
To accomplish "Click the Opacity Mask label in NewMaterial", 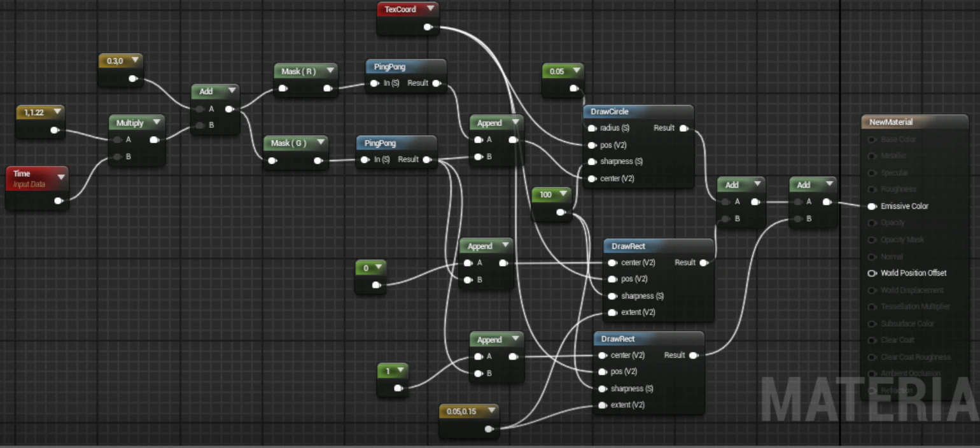I will point(901,240).
